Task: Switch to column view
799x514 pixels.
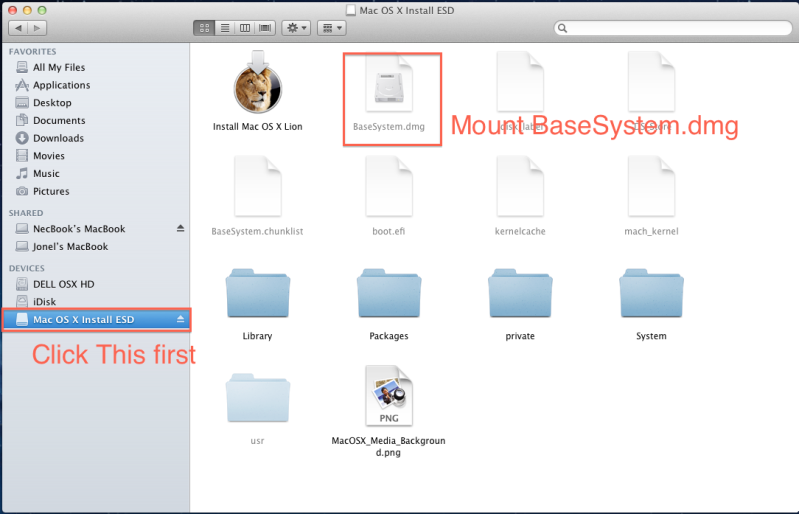Action: (x=245, y=28)
